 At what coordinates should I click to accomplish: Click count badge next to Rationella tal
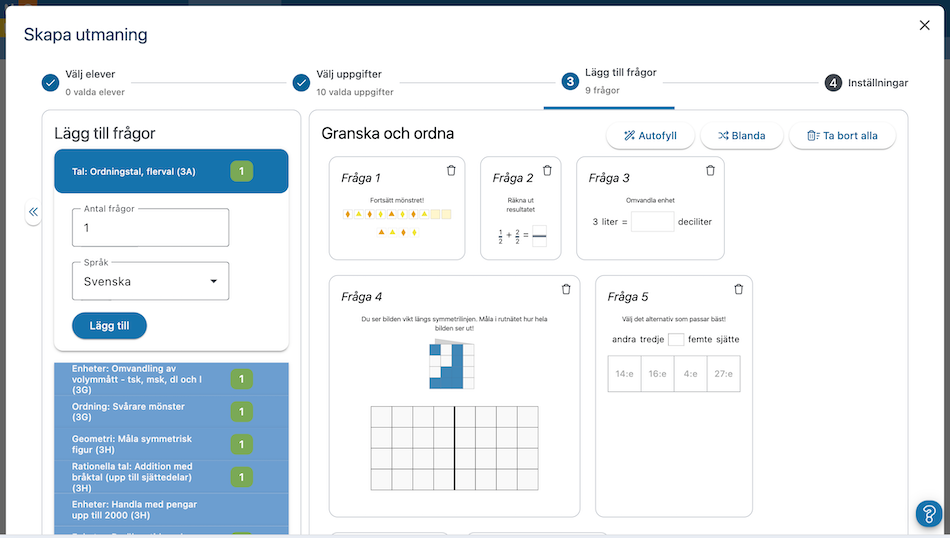[241, 477]
